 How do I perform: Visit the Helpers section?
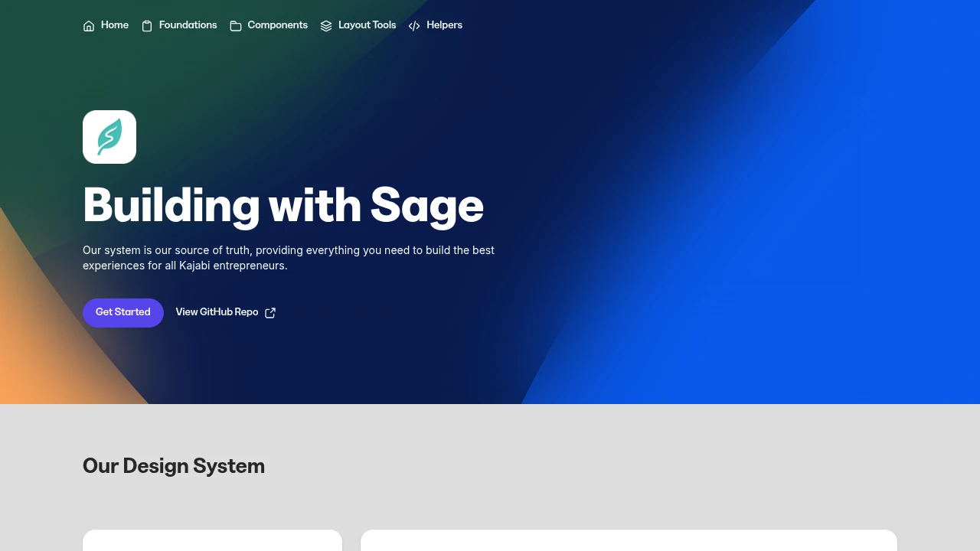(x=444, y=25)
